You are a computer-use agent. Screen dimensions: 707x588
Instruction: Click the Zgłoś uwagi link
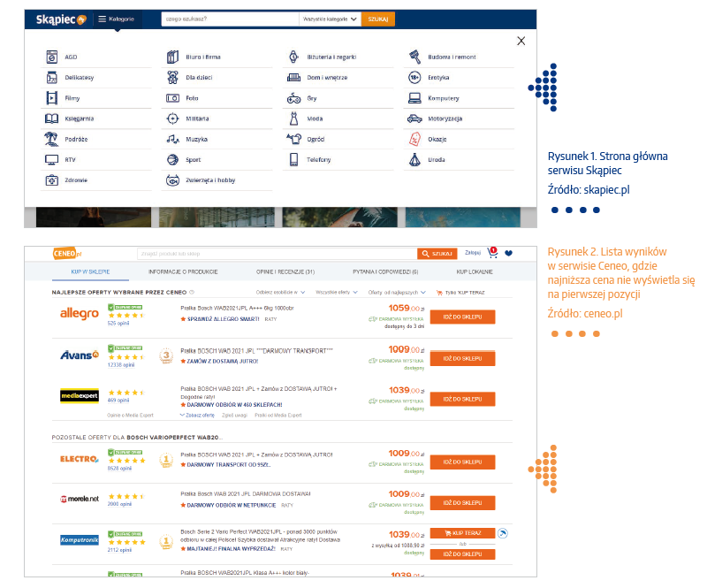[234, 416]
